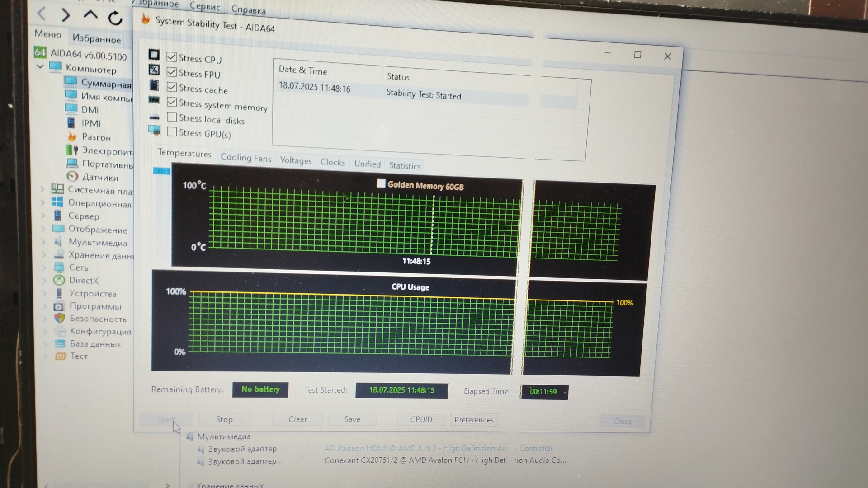This screenshot has height=488, width=868.
Task: Open the Statistics tab
Action: point(405,166)
